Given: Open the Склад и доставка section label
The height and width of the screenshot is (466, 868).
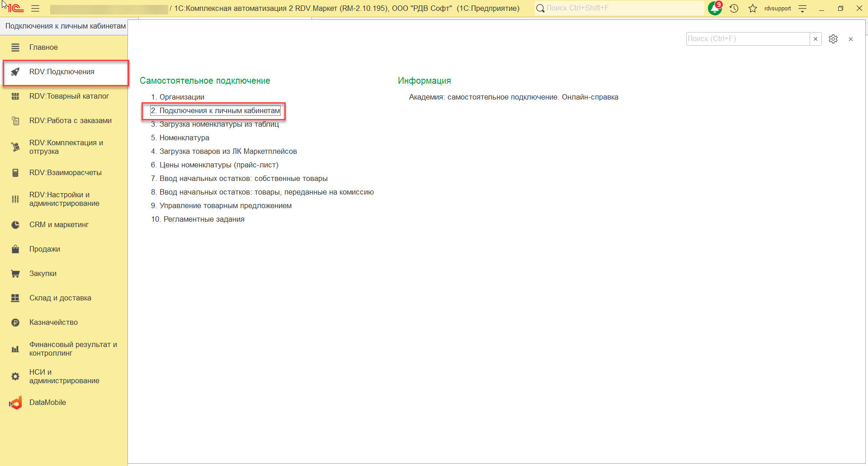Looking at the screenshot, I should [x=60, y=298].
